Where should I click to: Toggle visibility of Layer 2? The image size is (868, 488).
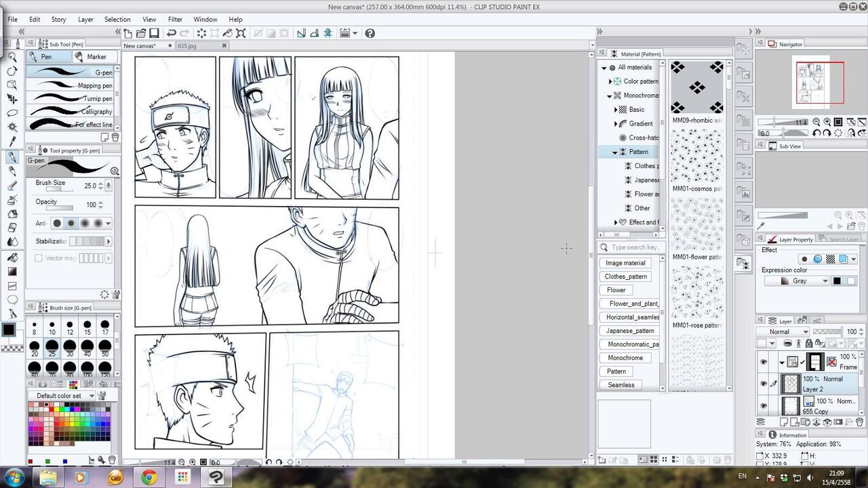tap(764, 384)
